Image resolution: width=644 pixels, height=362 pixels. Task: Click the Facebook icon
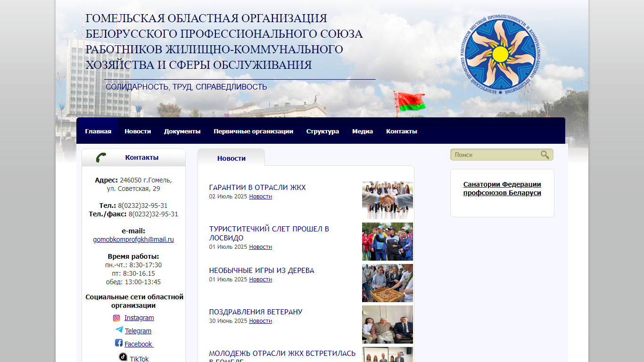click(x=119, y=343)
